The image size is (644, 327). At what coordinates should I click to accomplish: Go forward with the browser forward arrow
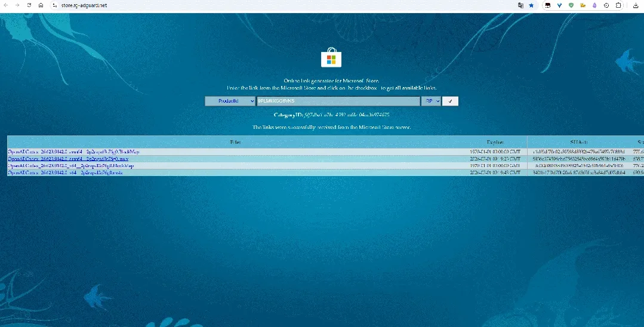pyautogui.click(x=17, y=5)
